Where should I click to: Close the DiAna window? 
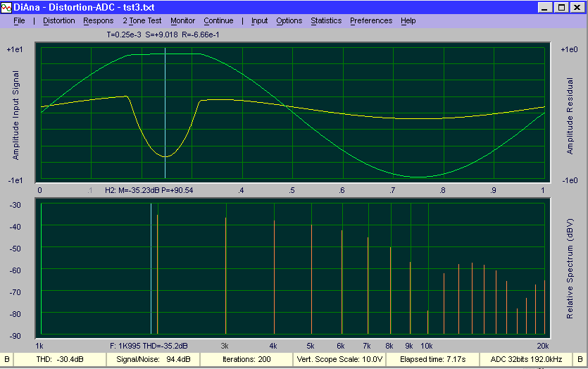[x=577, y=8]
